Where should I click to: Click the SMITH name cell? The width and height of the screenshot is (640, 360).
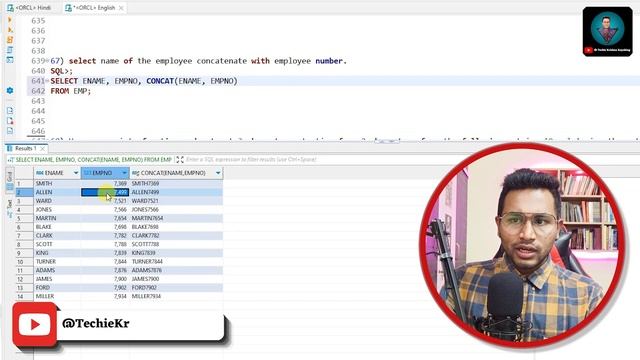tap(57, 184)
